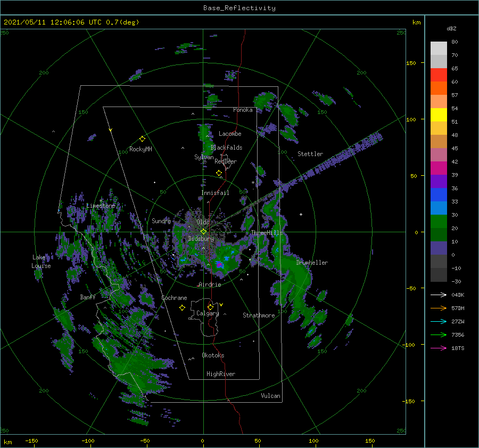Click the RockyMH label
Screen dimensions: 479x448
[141, 149]
